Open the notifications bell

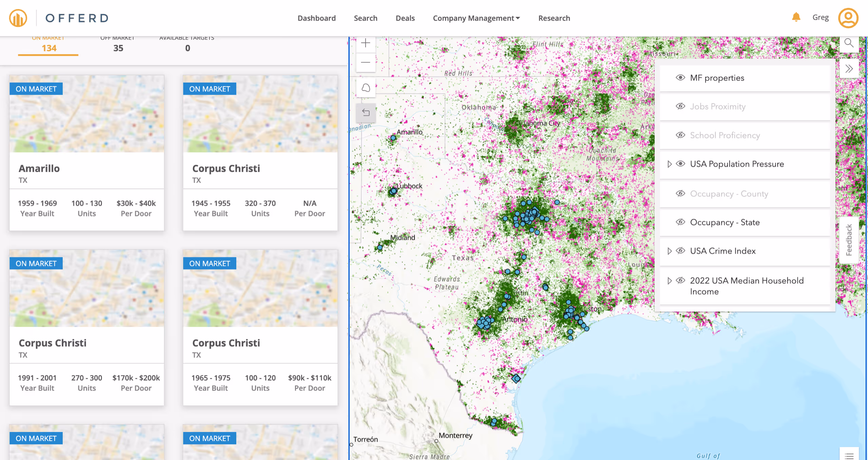(796, 17)
